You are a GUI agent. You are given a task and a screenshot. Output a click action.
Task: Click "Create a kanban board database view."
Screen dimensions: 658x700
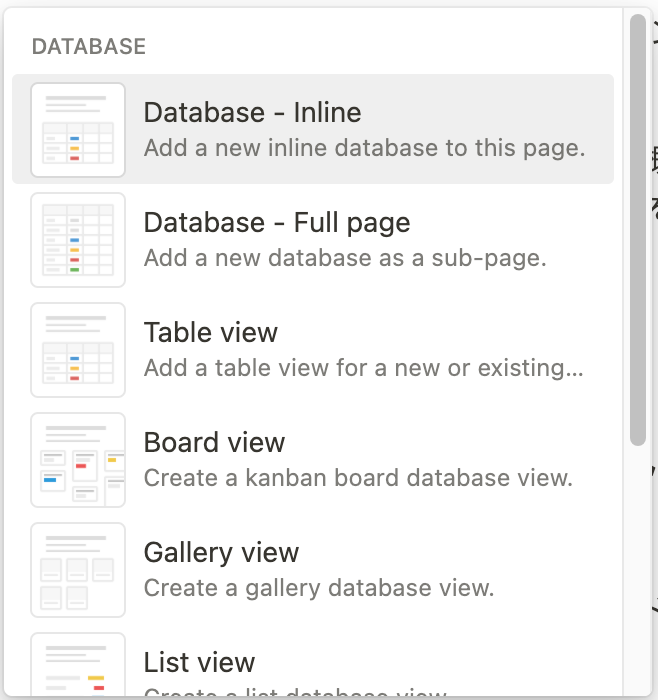(x=358, y=478)
